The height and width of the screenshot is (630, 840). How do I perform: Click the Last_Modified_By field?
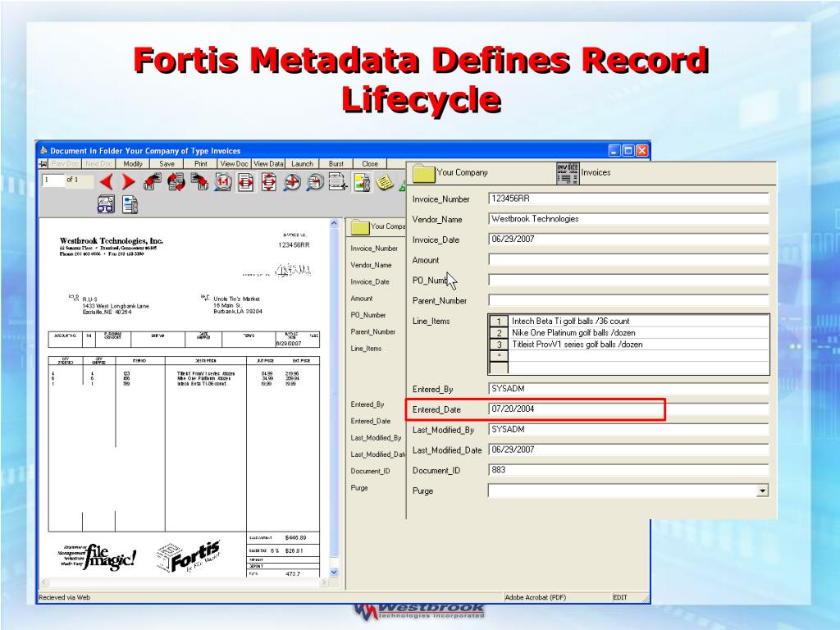coord(628,430)
